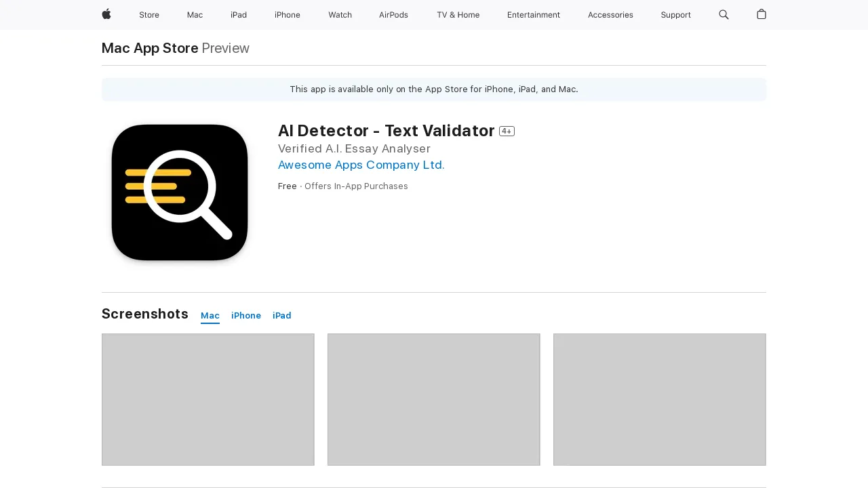View the second Mac screenshot thumbnail
The image size is (868, 488).
tap(434, 399)
